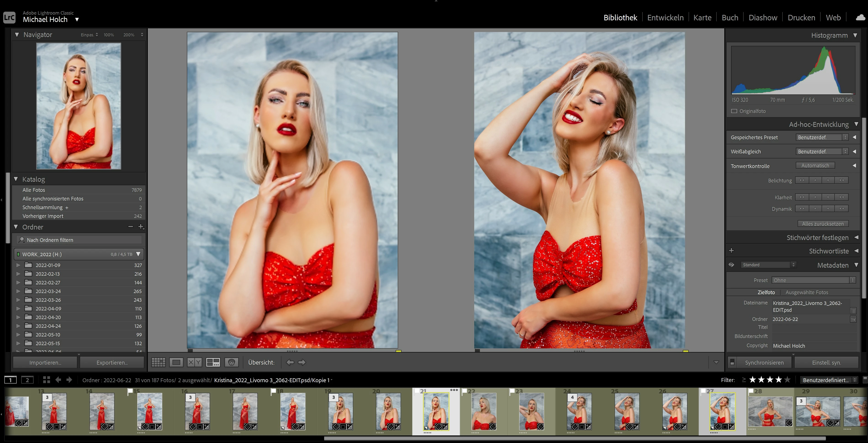Toggle metadata eye visibility icon

(x=732, y=265)
